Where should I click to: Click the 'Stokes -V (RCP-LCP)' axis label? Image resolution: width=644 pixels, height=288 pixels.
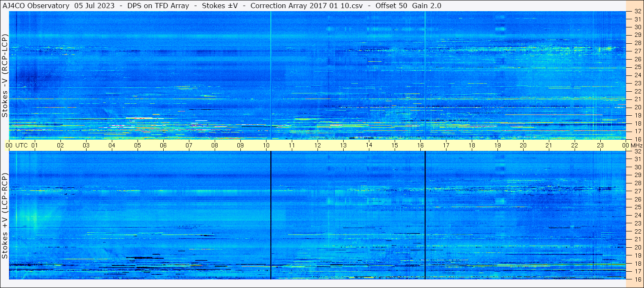[x=5, y=76]
